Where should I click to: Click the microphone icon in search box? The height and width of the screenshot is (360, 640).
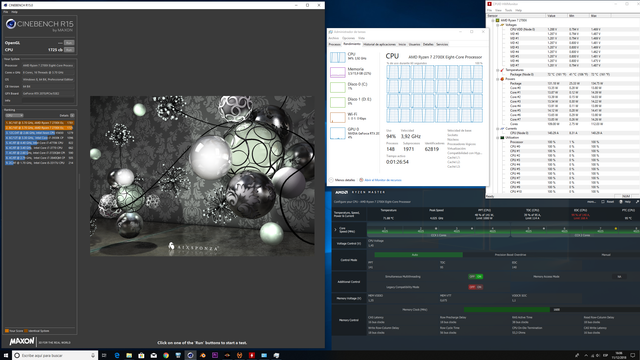click(93, 356)
